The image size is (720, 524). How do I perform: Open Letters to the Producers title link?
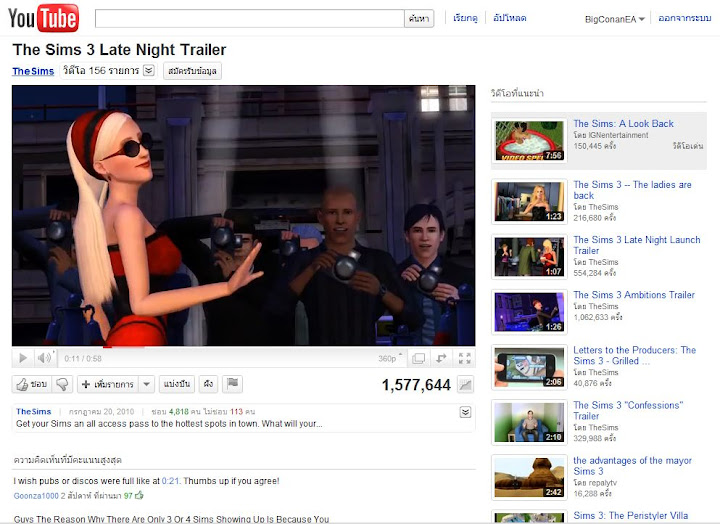(635, 355)
